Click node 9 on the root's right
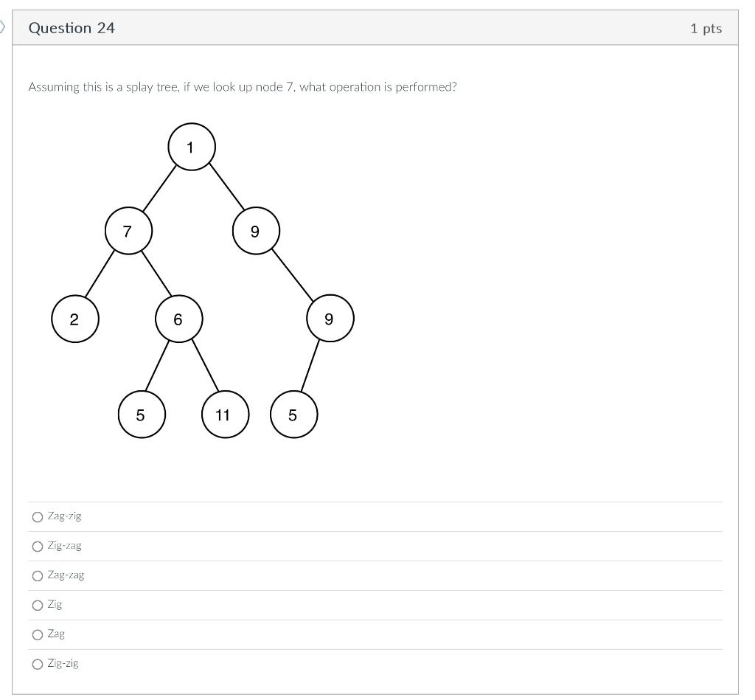Screen dimensions: 755x700 click(256, 230)
